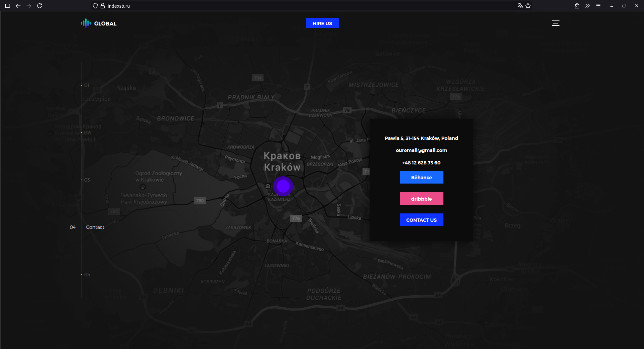Go to section 03 in side navigation
This screenshot has width=644, height=349.
pos(87,180)
